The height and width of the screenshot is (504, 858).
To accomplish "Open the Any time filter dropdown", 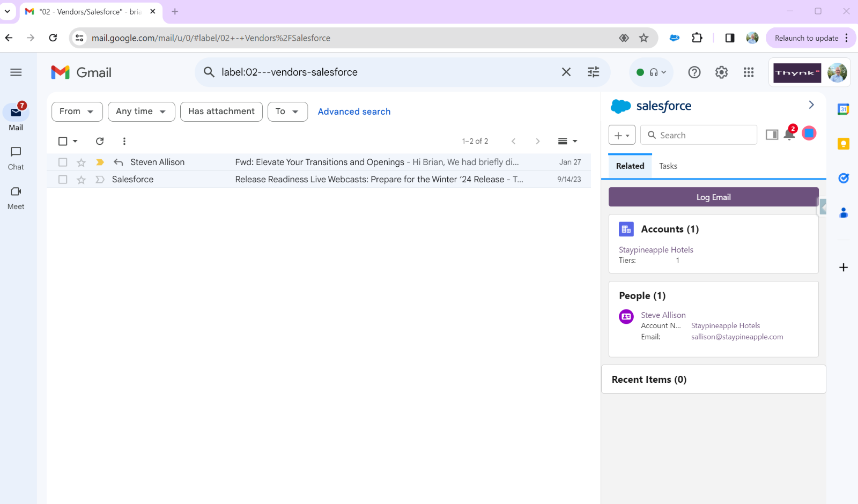I will click(x=142, y=112).
